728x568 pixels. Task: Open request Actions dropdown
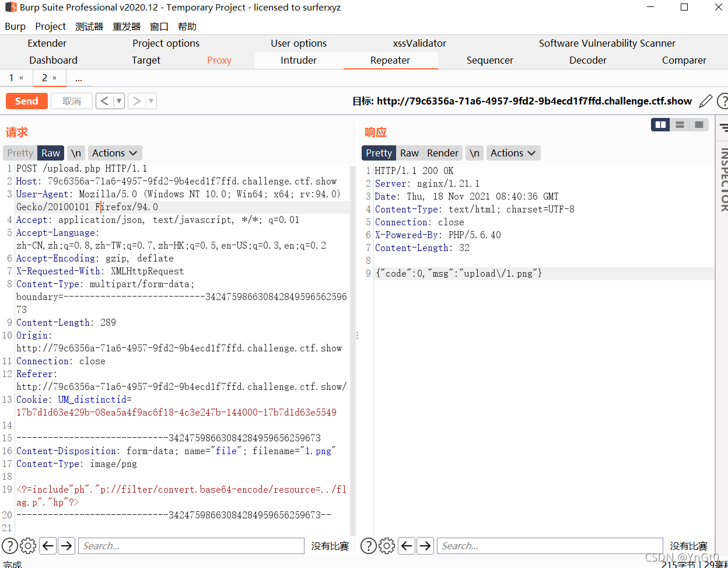(115, 153)
